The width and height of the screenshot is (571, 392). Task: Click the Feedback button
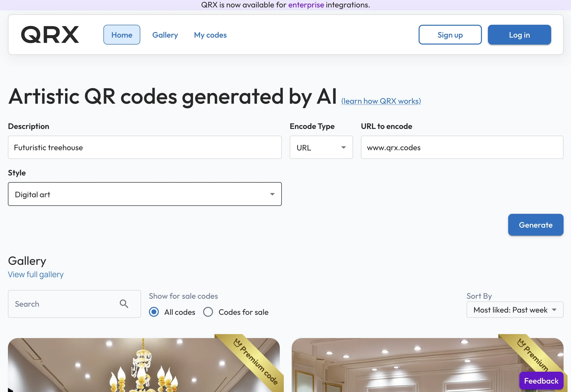pyautogui.click(x=541, y=381)
